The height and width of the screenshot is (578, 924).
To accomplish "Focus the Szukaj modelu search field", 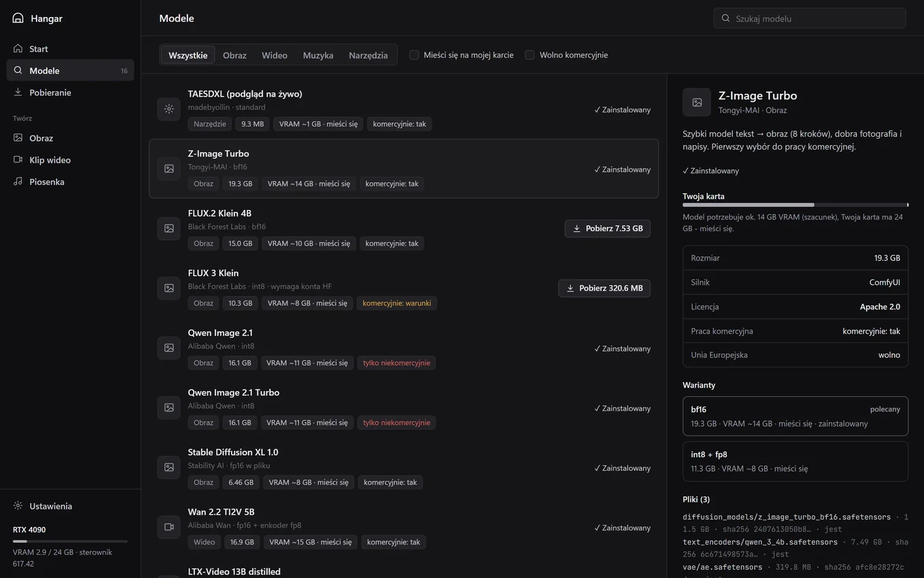I will click(810, 18).
